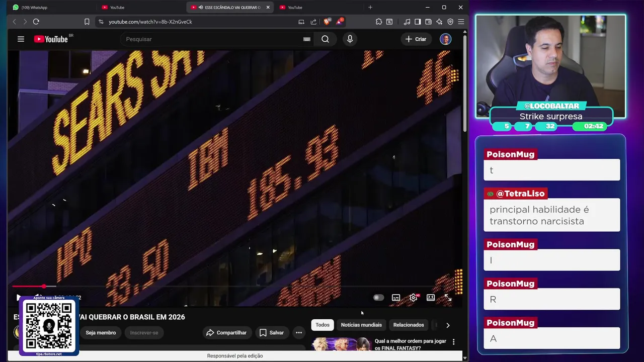Mute the playing tab via the speaker icon
The width and height of the screenshot is (644, 362).
click(201, 8)
